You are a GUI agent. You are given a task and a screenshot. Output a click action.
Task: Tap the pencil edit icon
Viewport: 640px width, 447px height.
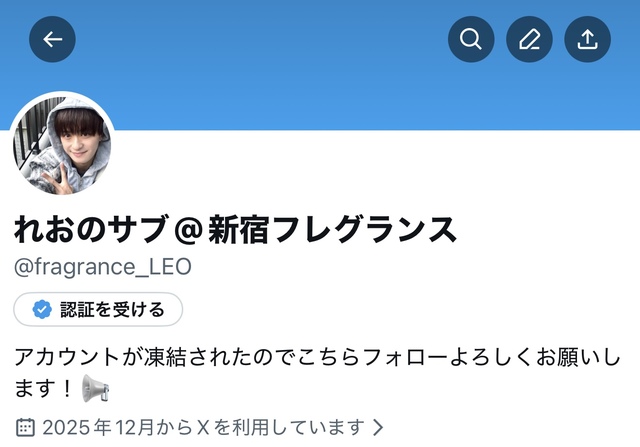click(x=529, y=39)
